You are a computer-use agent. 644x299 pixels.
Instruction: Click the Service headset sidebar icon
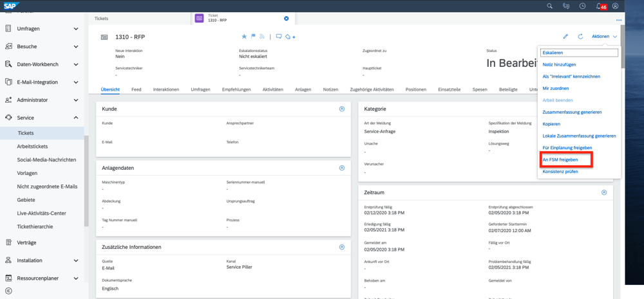(x=8, y=118)
